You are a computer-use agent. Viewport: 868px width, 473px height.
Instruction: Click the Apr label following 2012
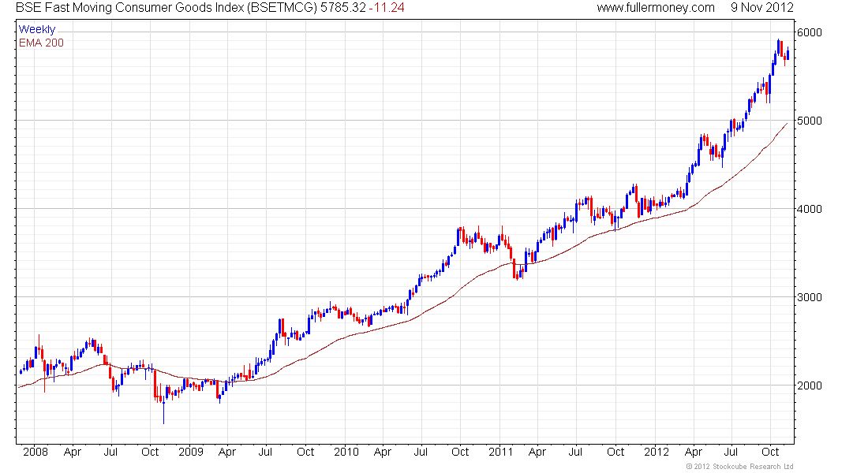pos(693,453)
